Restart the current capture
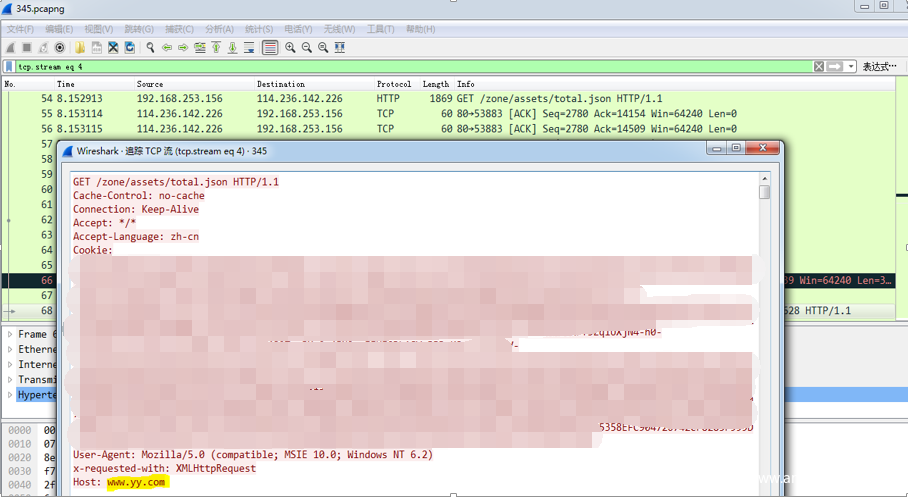 [43, 47]
